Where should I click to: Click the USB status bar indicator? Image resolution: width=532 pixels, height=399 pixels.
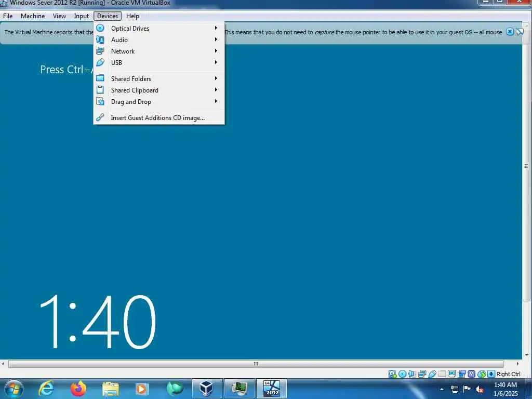[x=432, y=374]
